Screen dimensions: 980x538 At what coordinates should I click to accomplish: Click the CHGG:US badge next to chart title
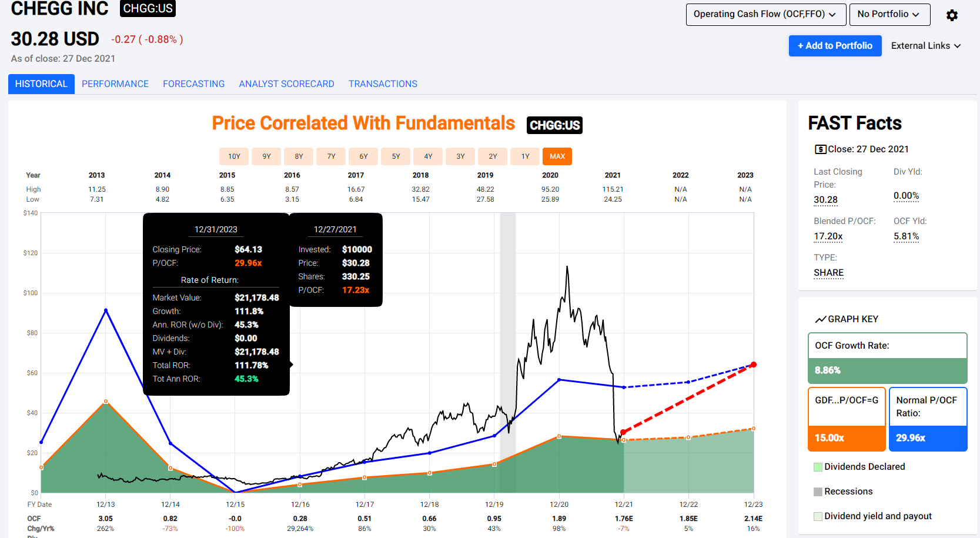pyautogui.click(x=554, y=125)
